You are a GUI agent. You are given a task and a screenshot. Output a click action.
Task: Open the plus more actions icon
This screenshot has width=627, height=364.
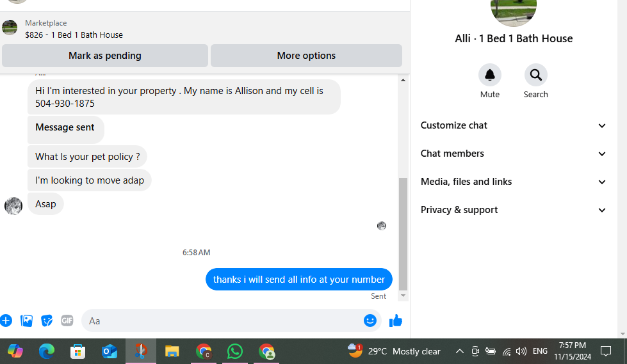click(6, 320)
